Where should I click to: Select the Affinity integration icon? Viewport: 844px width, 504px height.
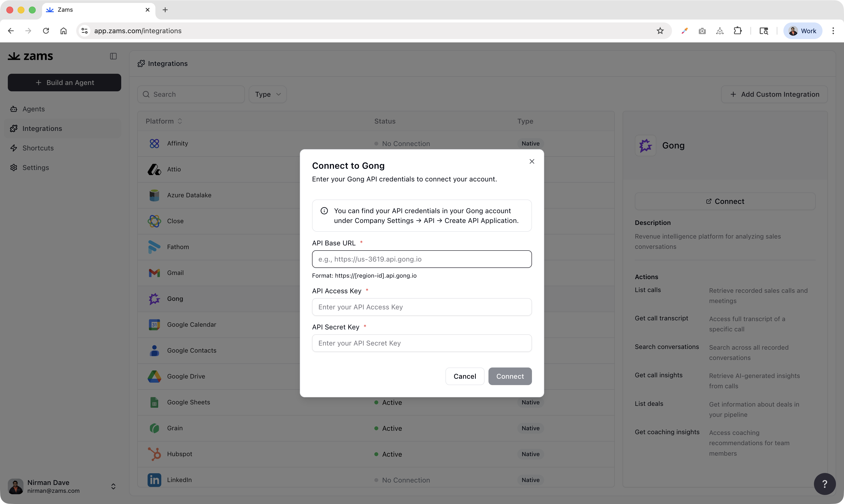coord(154,144)
